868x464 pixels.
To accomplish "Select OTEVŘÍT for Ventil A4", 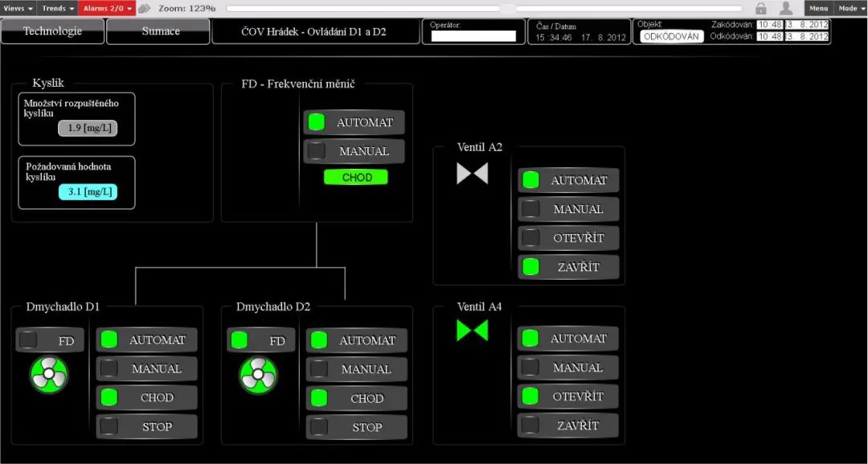I will click(x=568, y=396).
